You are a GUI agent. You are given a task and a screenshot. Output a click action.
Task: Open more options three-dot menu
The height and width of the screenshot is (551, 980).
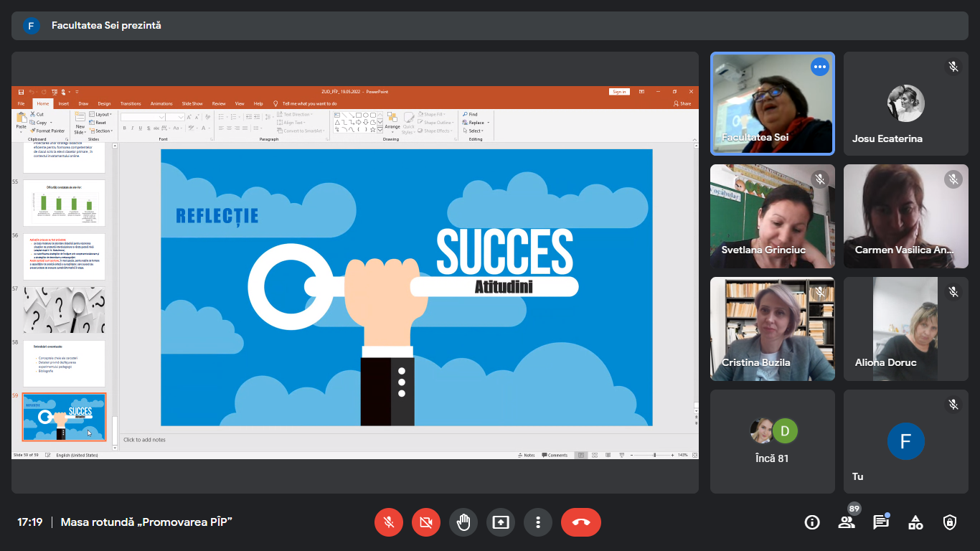click(538, 522)
